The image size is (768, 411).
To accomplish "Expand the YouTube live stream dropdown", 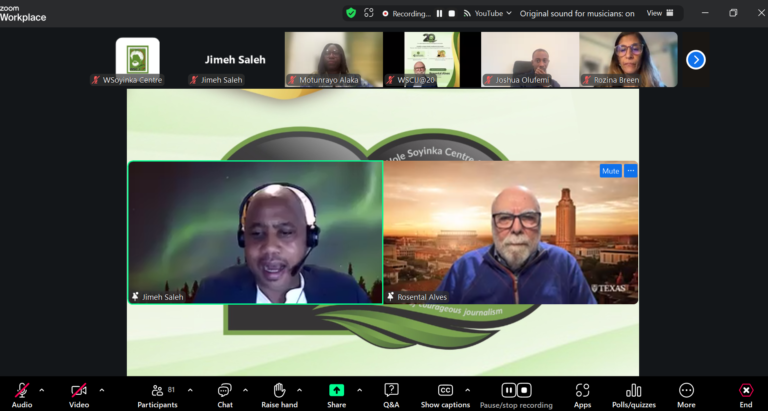I will 487,13.
